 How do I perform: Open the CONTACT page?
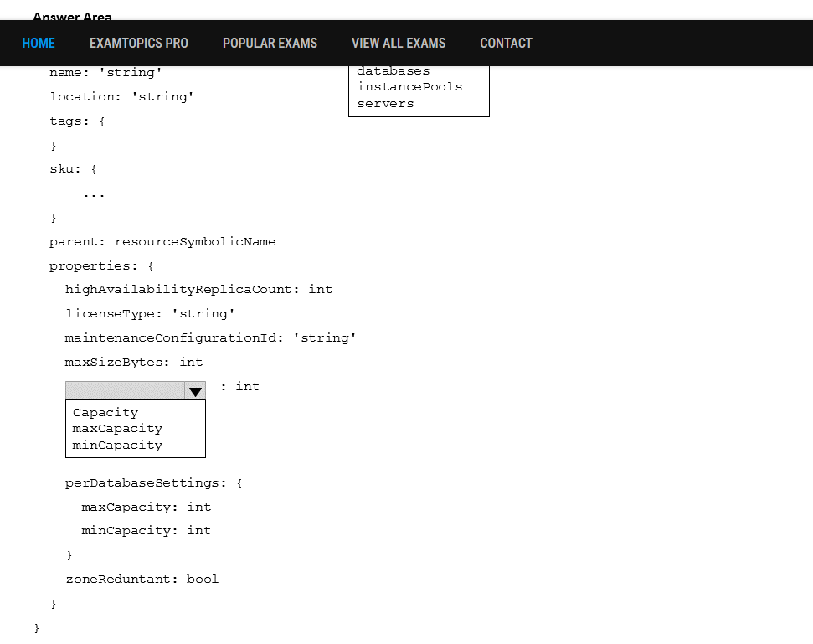click(x=506, y=43)
